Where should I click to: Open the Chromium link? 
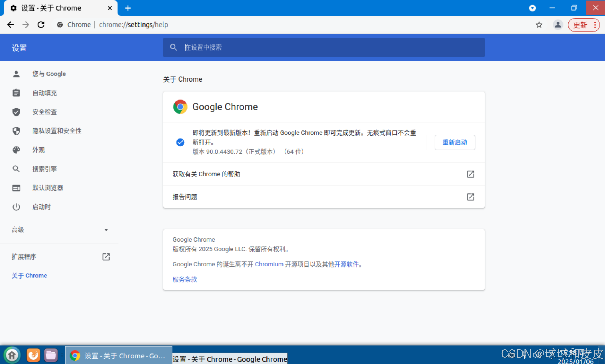coord(269,264)
